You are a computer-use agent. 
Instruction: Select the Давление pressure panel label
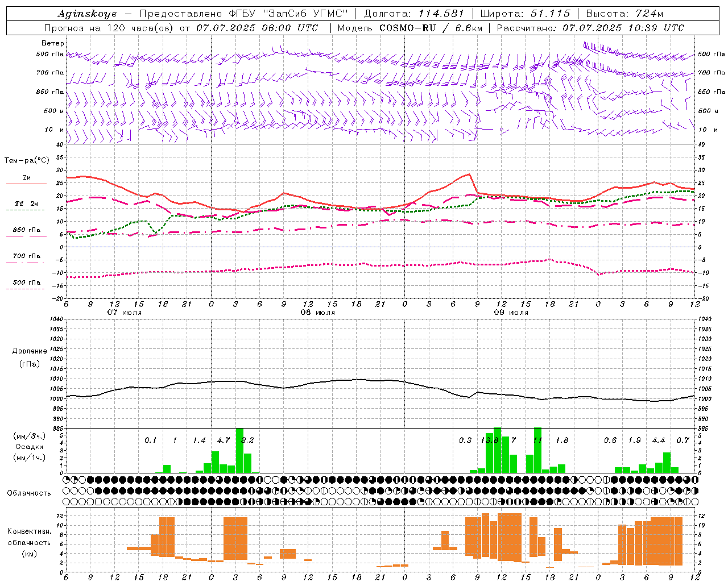click(30, 351)
